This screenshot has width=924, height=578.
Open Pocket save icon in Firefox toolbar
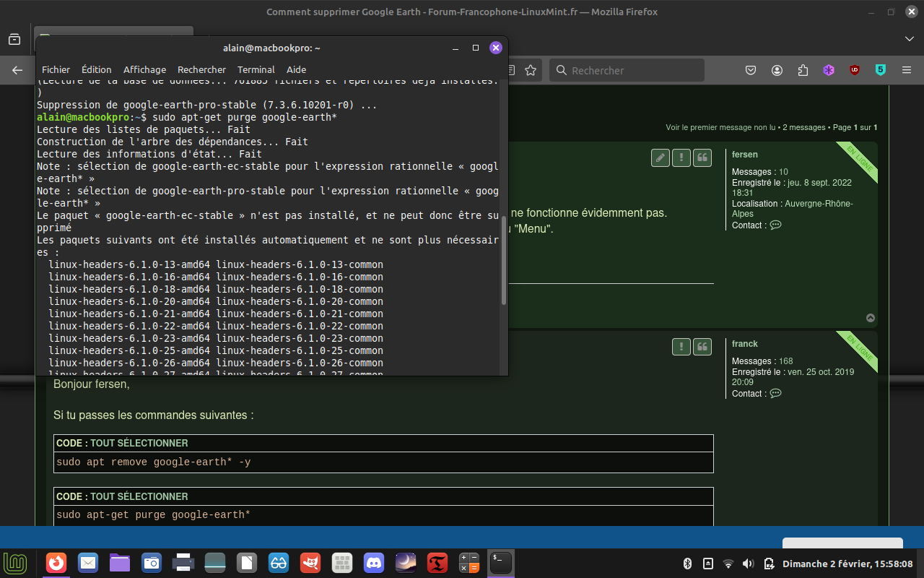(751, 70)
